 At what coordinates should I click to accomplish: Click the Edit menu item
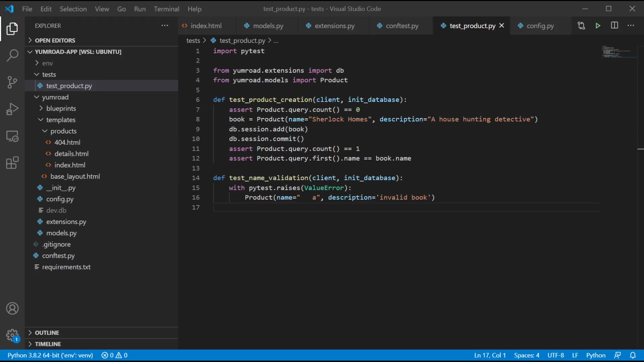coord(46,9)
